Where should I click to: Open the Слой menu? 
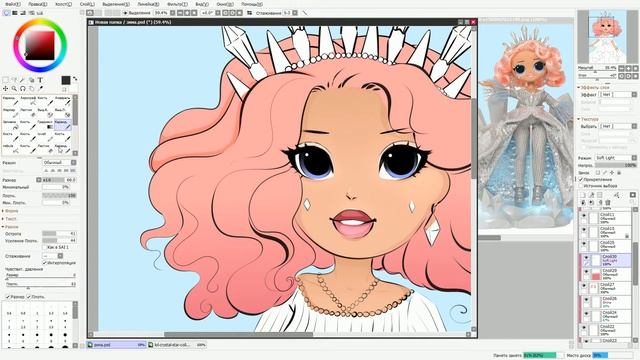point(87,4)
